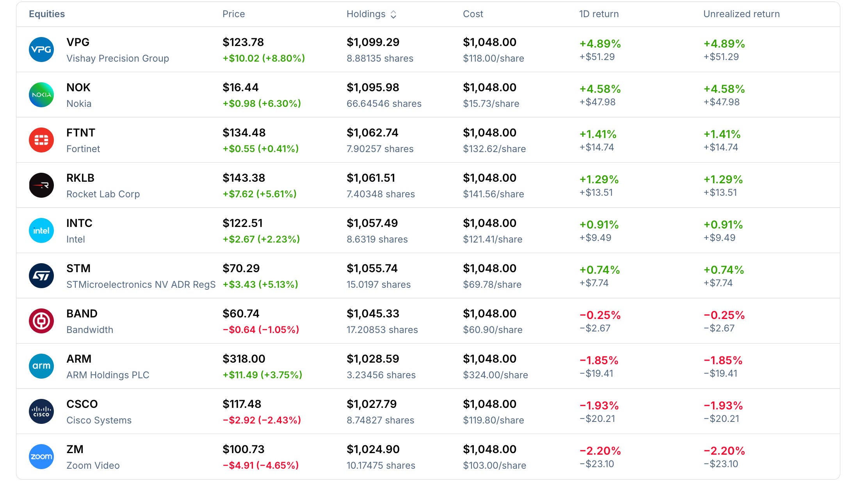Image resolution: width=868 pixels, height=496 pixels.
Task: Click the Rocket Lab black logo
Action: [x=41, y=185]
